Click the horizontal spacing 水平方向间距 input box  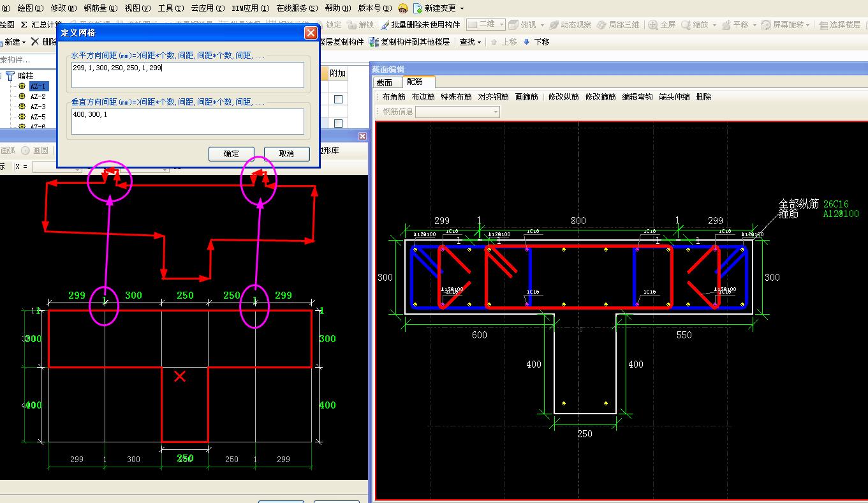point(188,75)
